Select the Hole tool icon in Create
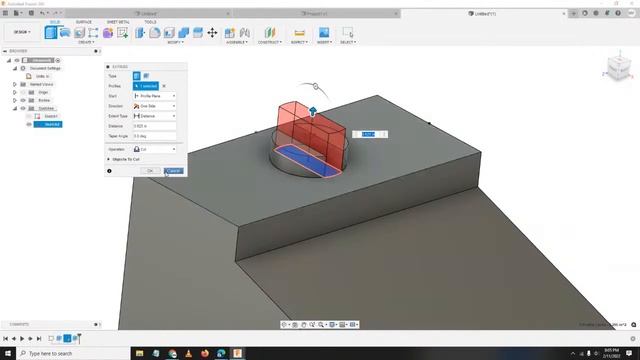The image size is (640, 360). (79, 33)
